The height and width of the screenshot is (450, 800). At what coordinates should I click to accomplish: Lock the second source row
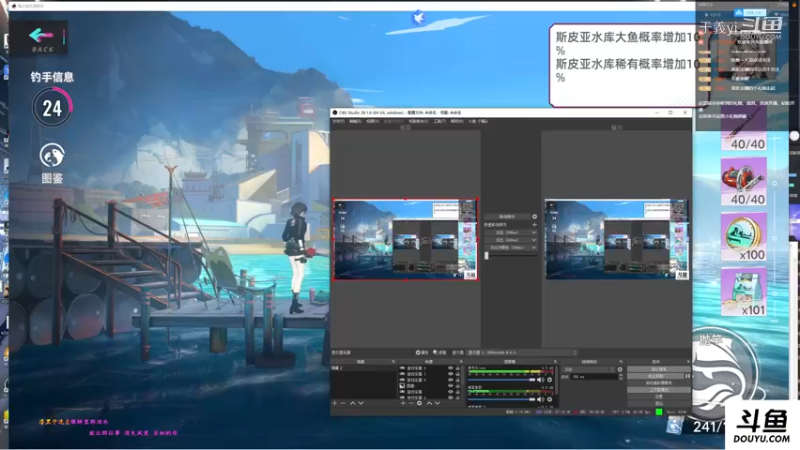pyautogui.click(x=458, y=374)
